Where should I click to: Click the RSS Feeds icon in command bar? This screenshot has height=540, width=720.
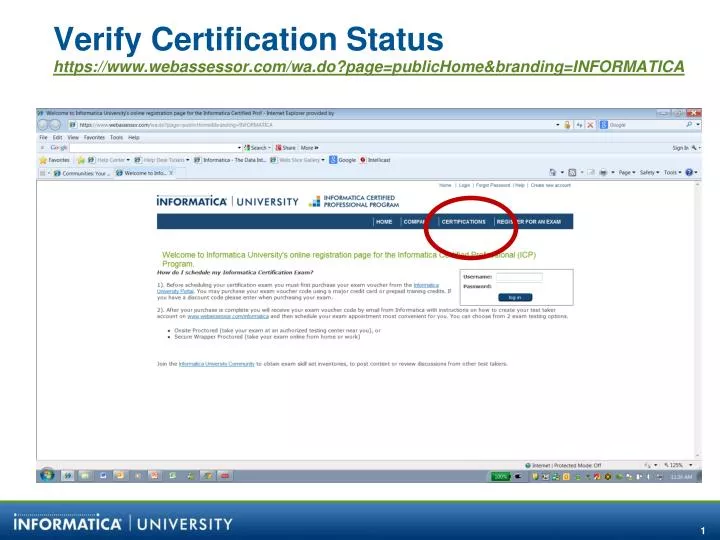[572, 172]
